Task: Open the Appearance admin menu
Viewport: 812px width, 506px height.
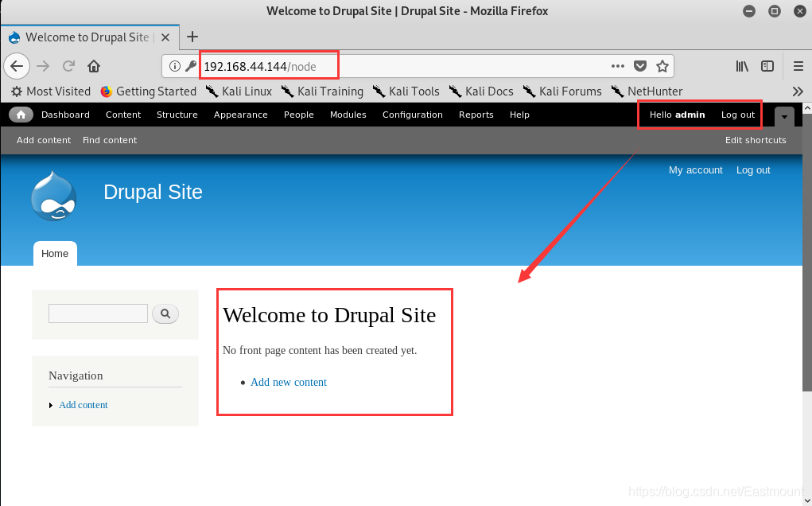Action: click(x=241, y=115)
